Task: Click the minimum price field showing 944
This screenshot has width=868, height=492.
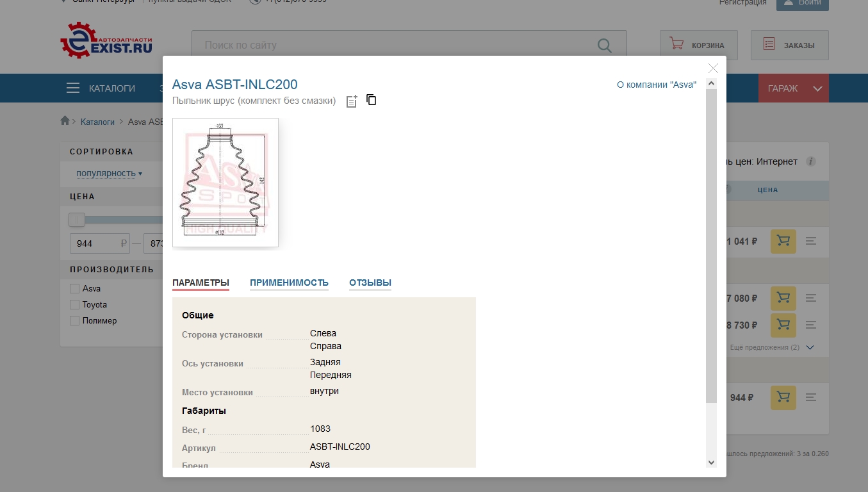Action: pos(100,243)
